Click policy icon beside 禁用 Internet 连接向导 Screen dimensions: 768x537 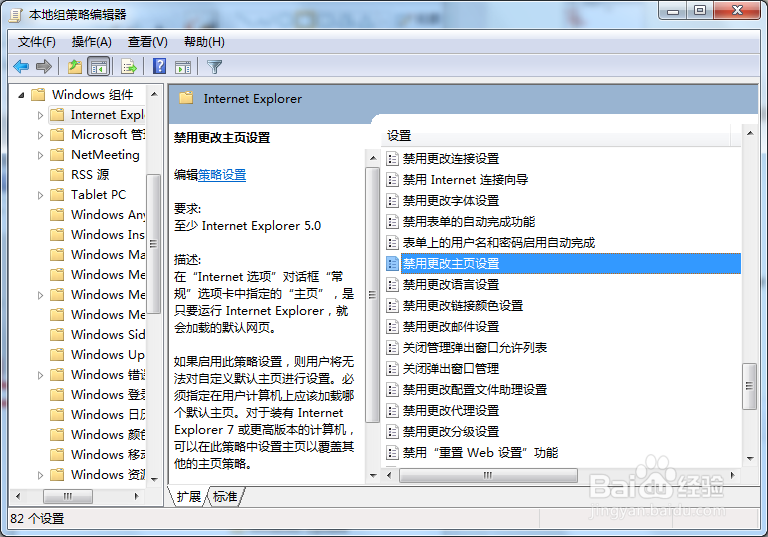[392, 180]
